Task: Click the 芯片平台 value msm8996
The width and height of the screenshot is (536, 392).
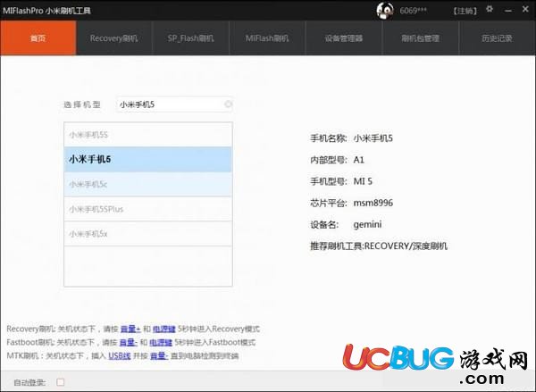Action: click(373, 203)
